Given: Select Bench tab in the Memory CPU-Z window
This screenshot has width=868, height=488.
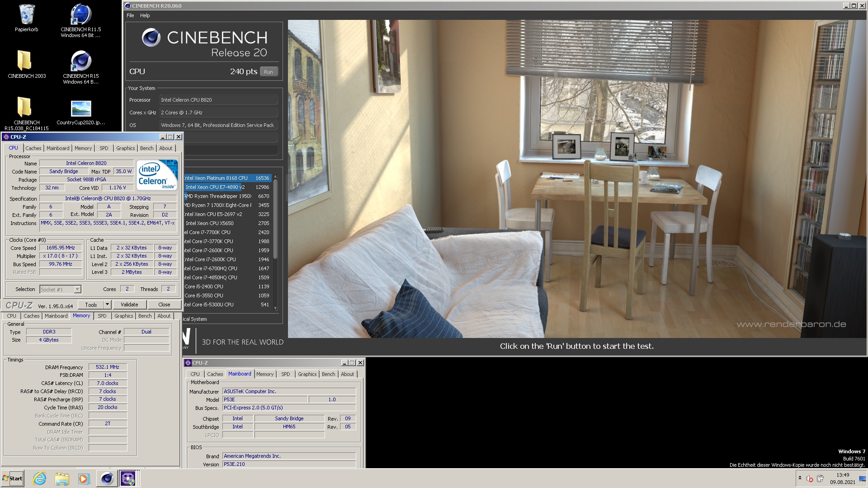Looking at the screenshot, I should [145, 316].
